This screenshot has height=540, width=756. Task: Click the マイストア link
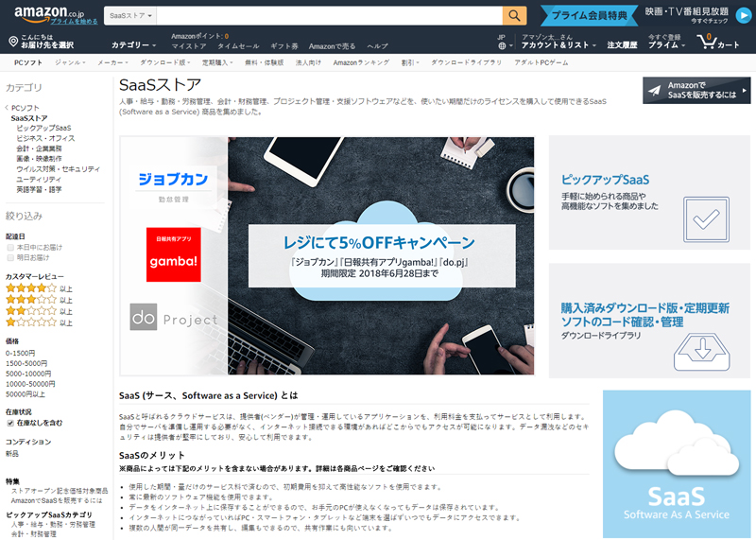(x=189, y=46)
